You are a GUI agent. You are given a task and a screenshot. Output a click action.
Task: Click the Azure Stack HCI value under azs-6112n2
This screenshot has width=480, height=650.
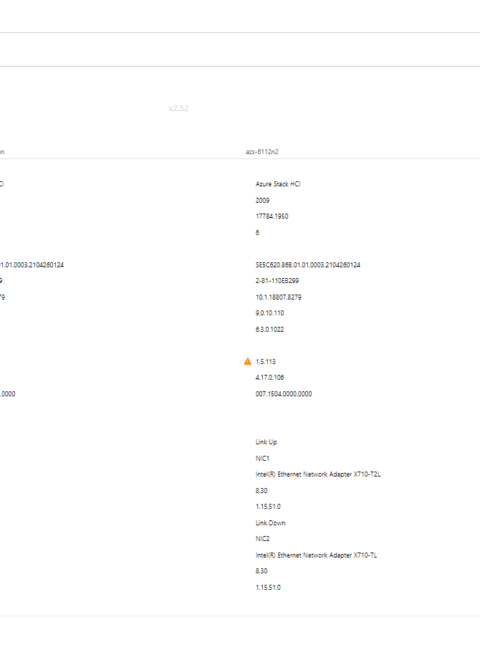278,184
